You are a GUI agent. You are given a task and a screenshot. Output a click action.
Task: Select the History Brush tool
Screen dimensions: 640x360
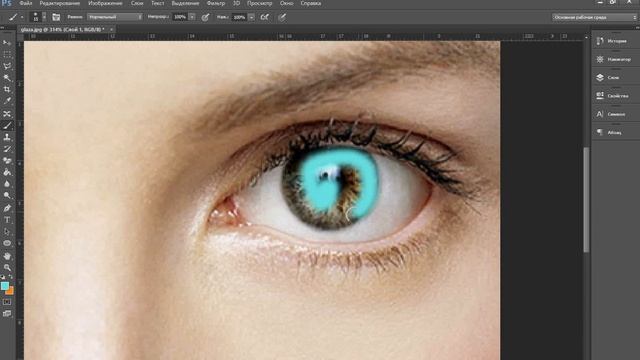point(7,149)
